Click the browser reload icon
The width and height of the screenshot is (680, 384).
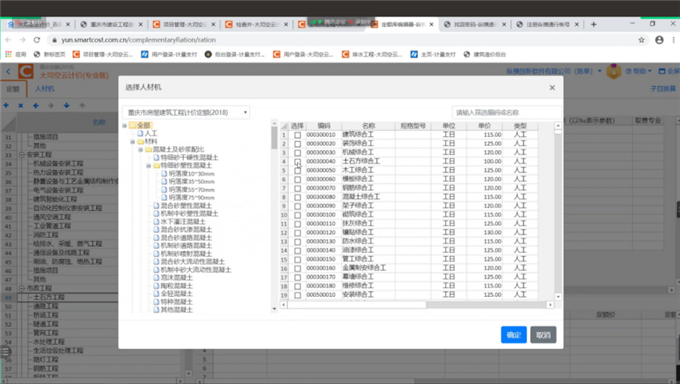tap(37, 40)
